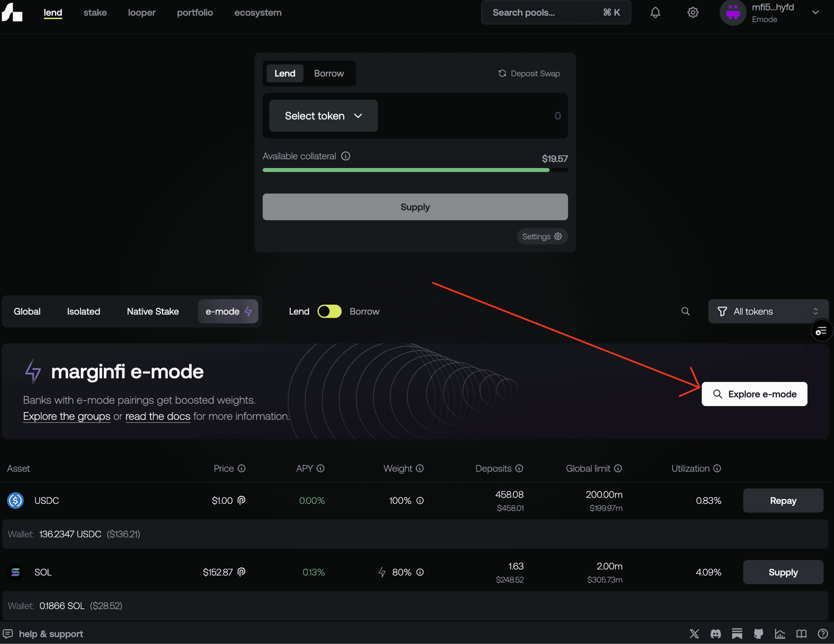Click the available collateral progress bar
The width and height of the screenshot is (834, 644).
[x=415, y=170]
